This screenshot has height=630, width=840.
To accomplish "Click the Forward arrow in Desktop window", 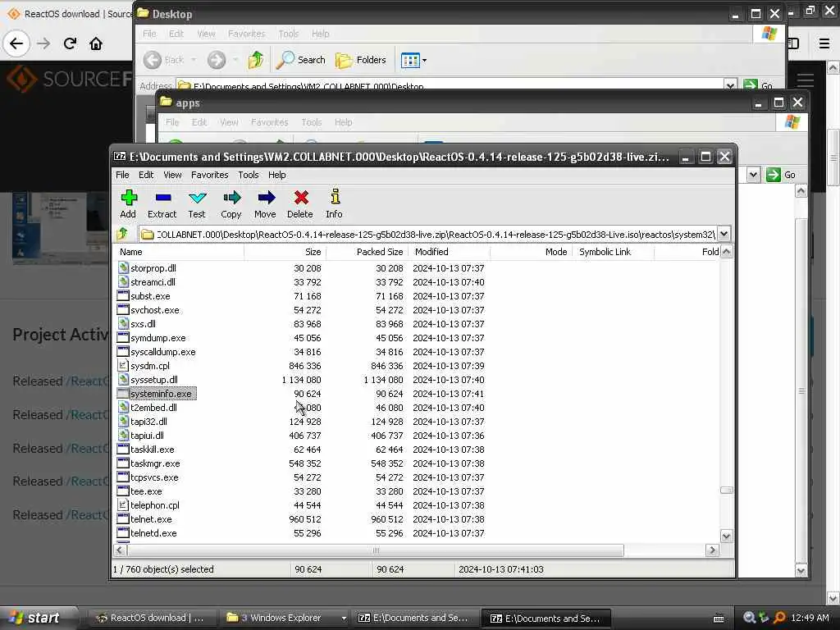I will point(217,60).
